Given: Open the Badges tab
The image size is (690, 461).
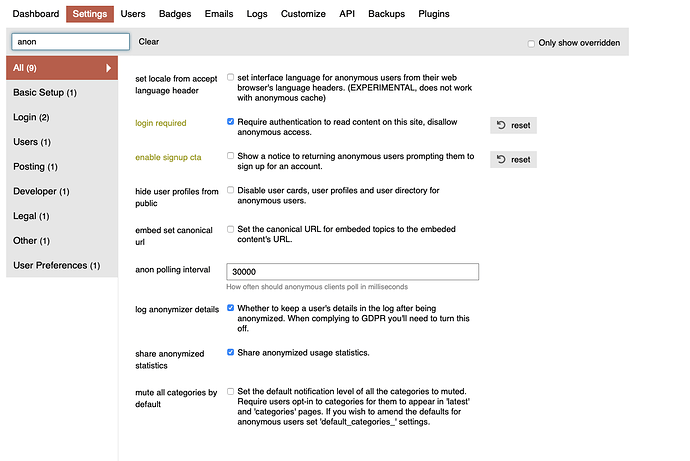Looking at the screenshot, I should click(x=175, y=14).
